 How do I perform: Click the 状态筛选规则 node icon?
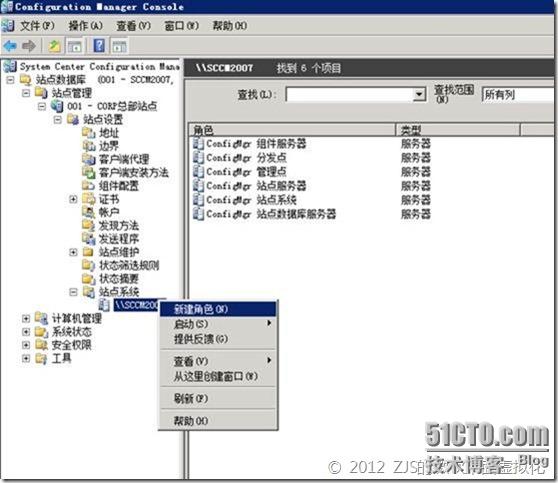coord(89,265)
